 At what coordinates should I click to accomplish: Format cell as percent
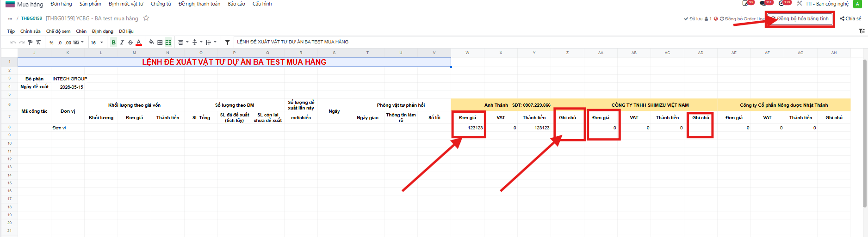[51, 43]
